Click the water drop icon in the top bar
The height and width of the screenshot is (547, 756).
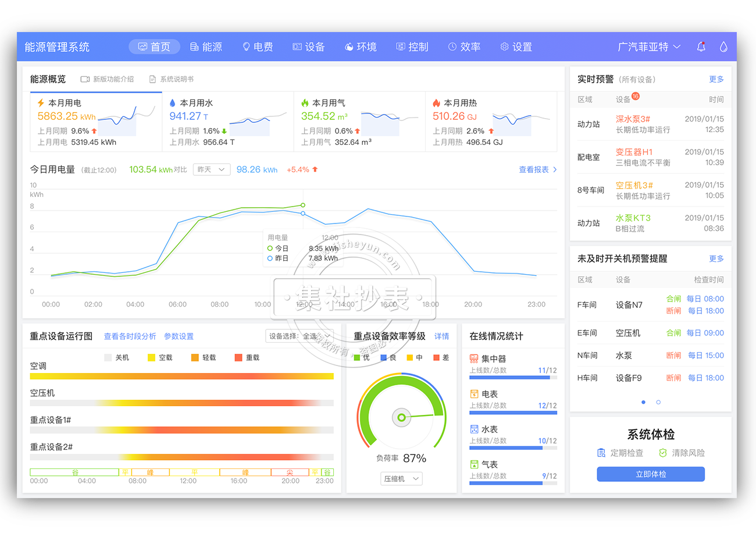click(x=723, y=47)
